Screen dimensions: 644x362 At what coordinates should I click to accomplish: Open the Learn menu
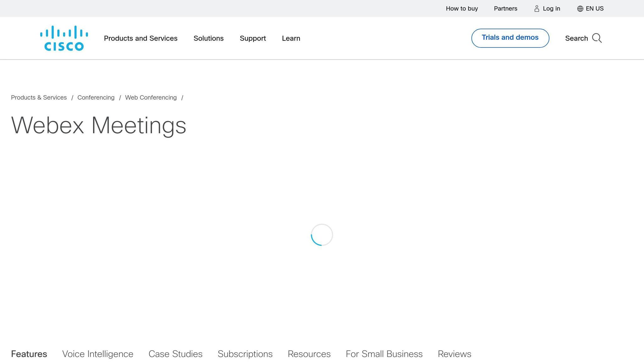coord(291,38)
